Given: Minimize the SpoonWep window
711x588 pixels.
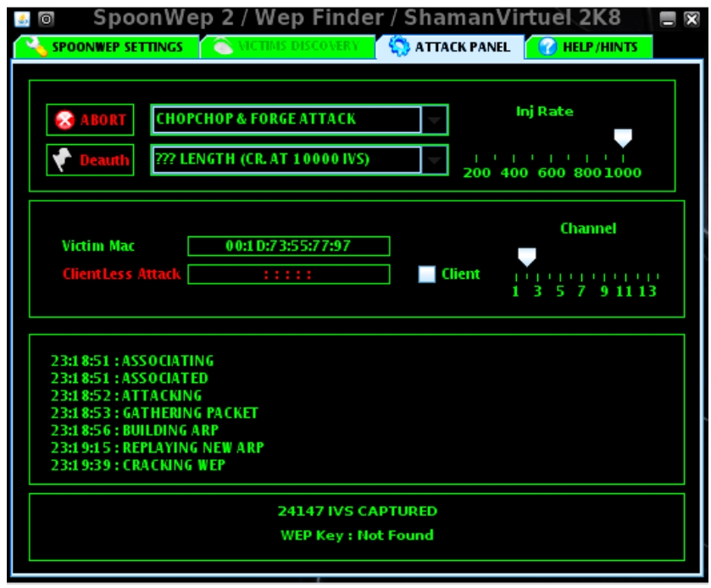Looking at the screenshot, I should pyautogui.click(x=668, y=19).
